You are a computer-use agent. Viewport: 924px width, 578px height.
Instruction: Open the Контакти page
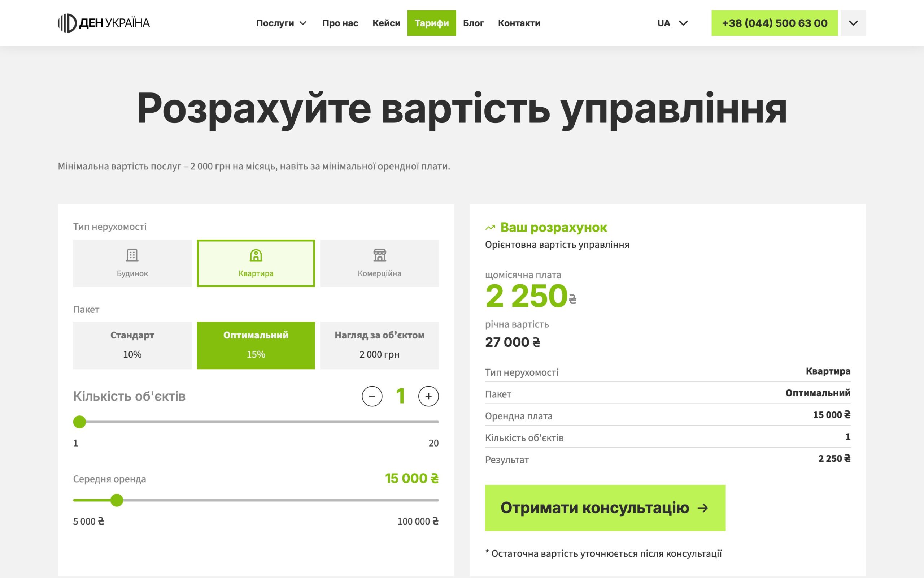[519, 23]
